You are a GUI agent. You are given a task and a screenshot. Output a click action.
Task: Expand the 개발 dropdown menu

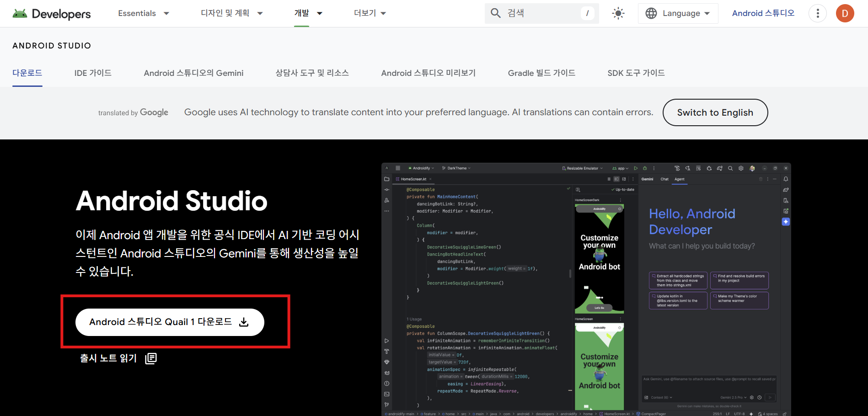(x=308, y=13)
